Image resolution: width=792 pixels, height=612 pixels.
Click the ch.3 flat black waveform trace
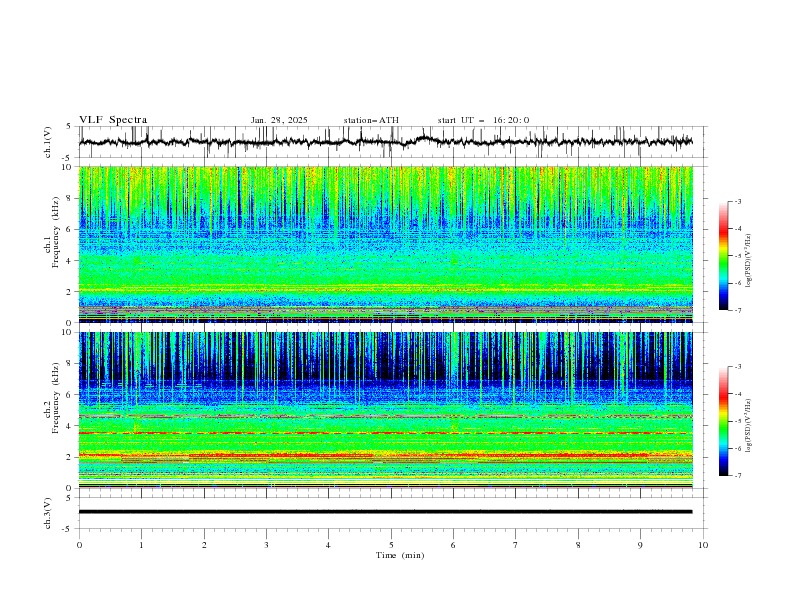(385, 512)
